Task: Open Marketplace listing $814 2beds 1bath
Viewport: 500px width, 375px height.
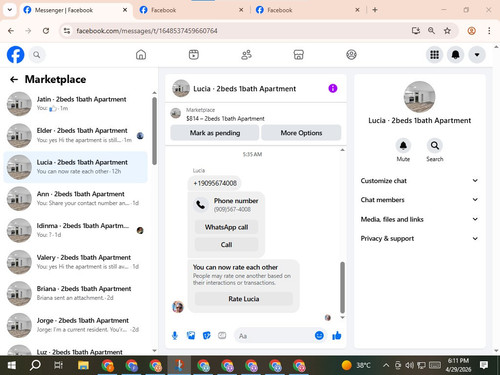Action: 225,118
